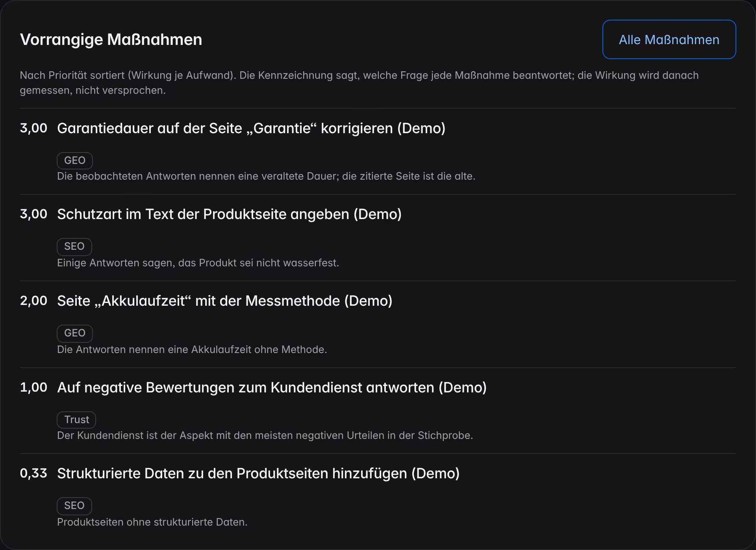Click the SEO tag under Schutzart
This screenshot has height=550, width=756.
[74, 247]
